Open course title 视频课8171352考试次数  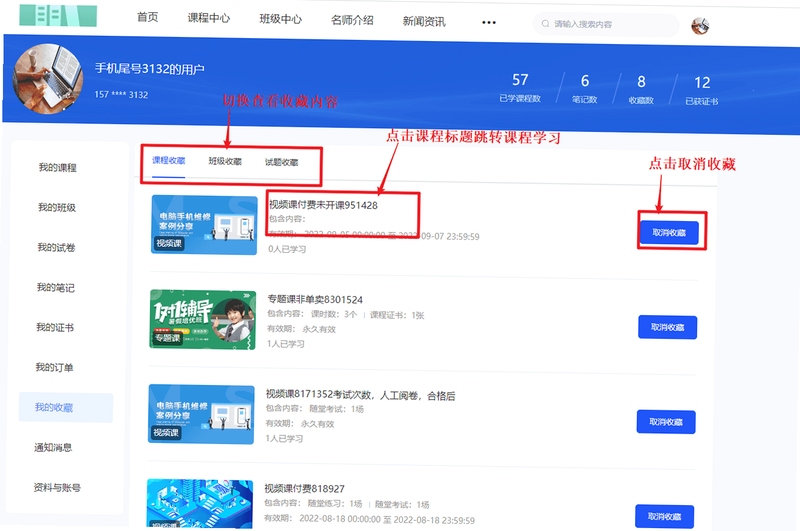click(x=360, y=395)
